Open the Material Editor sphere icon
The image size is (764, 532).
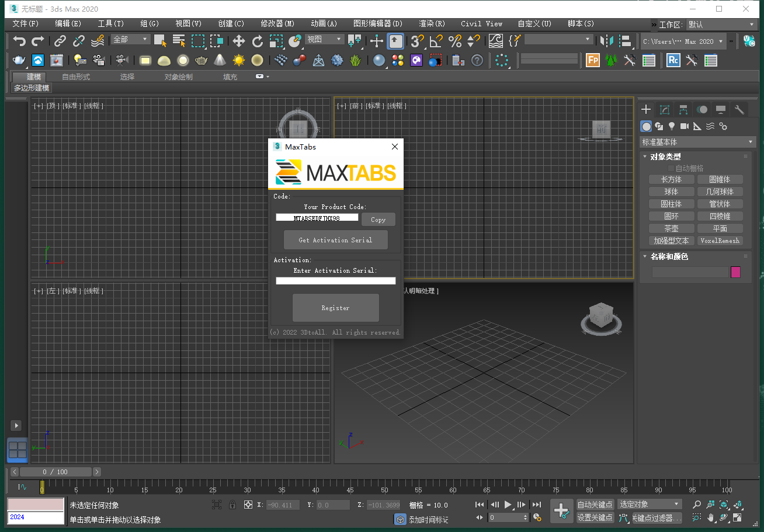[x=380, y=60]
